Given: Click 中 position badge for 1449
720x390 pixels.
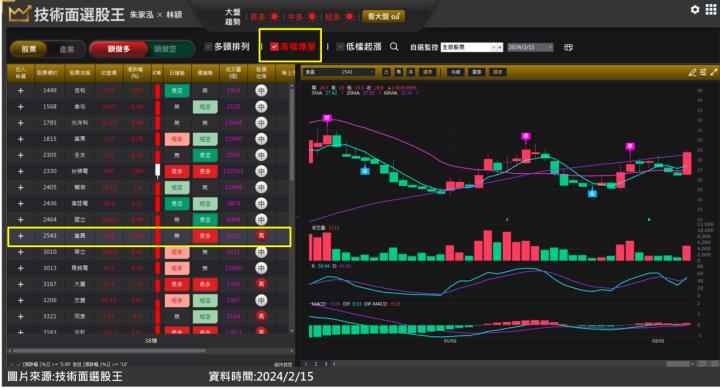Looking at the screenshot, I should point(261,91).
